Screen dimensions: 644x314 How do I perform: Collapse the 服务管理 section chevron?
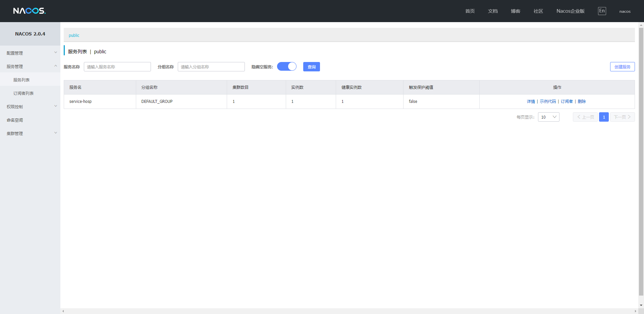tap(55, 66)
